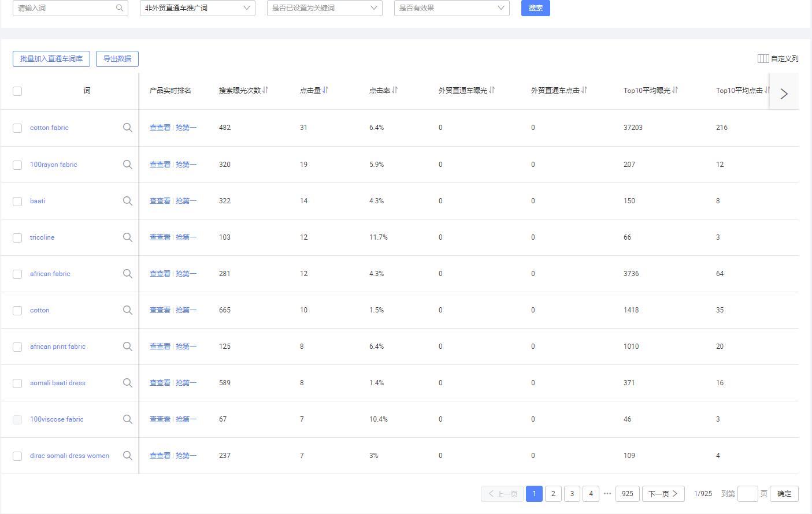The height and width of the screenshot is (514, 812).
Task: Click the right chevron to reveal more columns
Action: [x=784, y=93]
